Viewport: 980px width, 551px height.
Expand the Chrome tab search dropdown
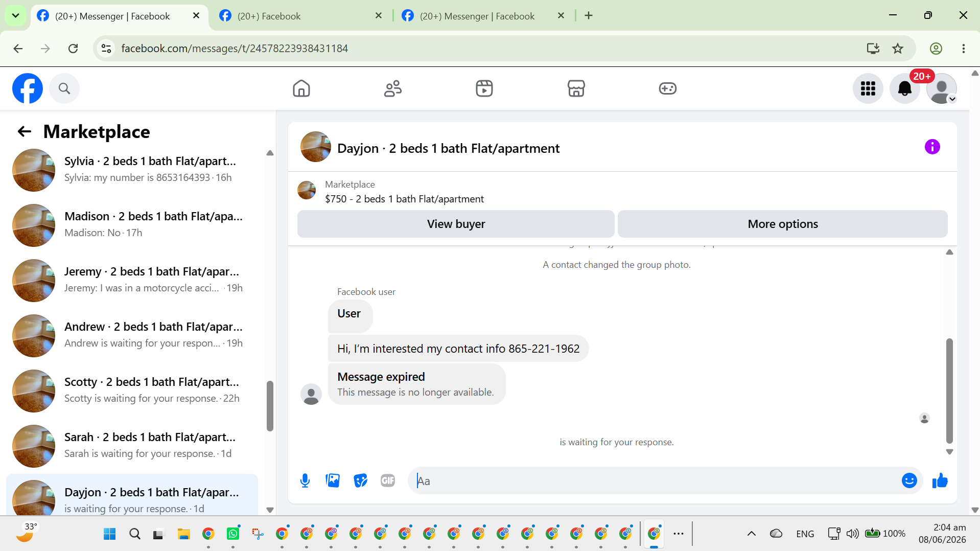[x=15, y=16]
